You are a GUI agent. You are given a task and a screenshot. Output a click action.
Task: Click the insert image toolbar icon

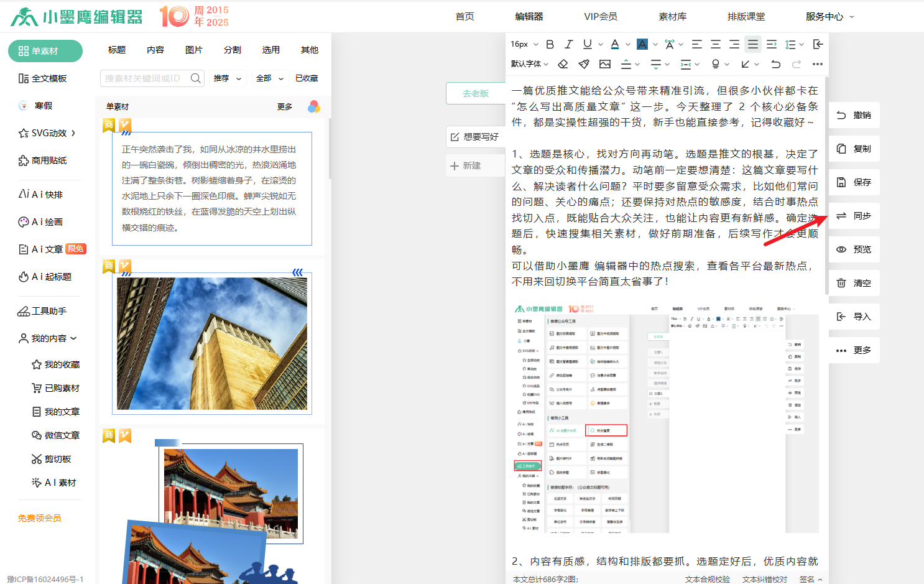(x=605, y=64)
